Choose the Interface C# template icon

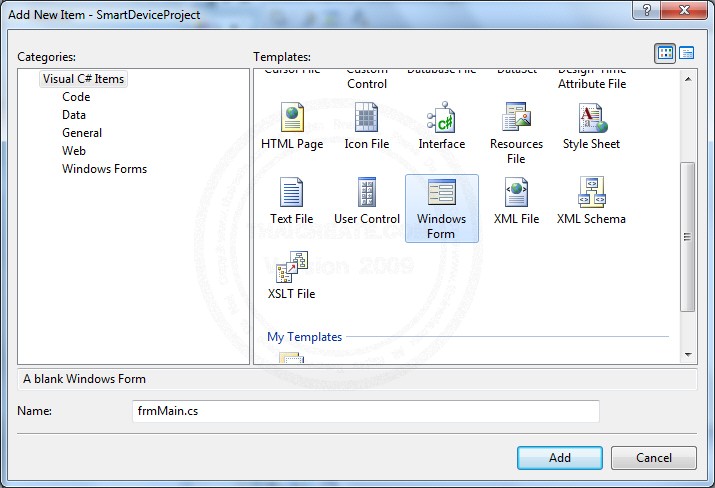pyautogui.click(x=441, y=117)
